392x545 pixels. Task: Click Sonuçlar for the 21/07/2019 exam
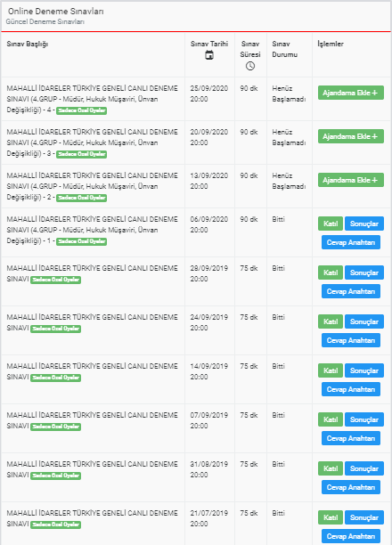364,517
